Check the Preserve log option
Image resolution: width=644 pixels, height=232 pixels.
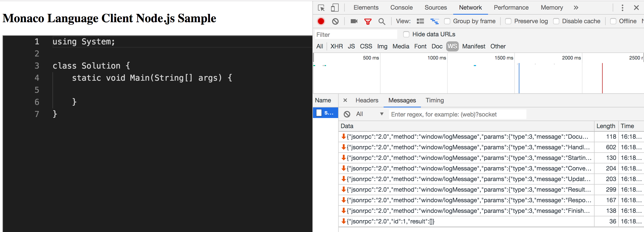[508, 21]
